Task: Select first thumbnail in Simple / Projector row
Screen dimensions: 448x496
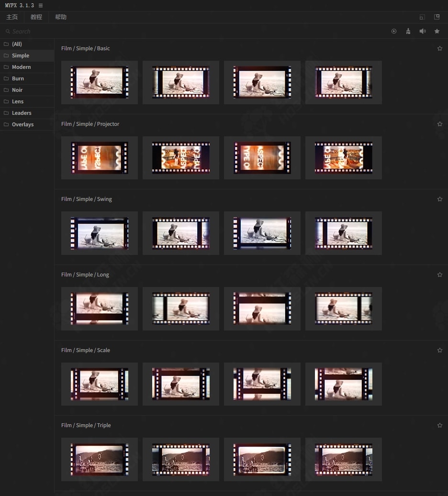Action: pos(100,158)
